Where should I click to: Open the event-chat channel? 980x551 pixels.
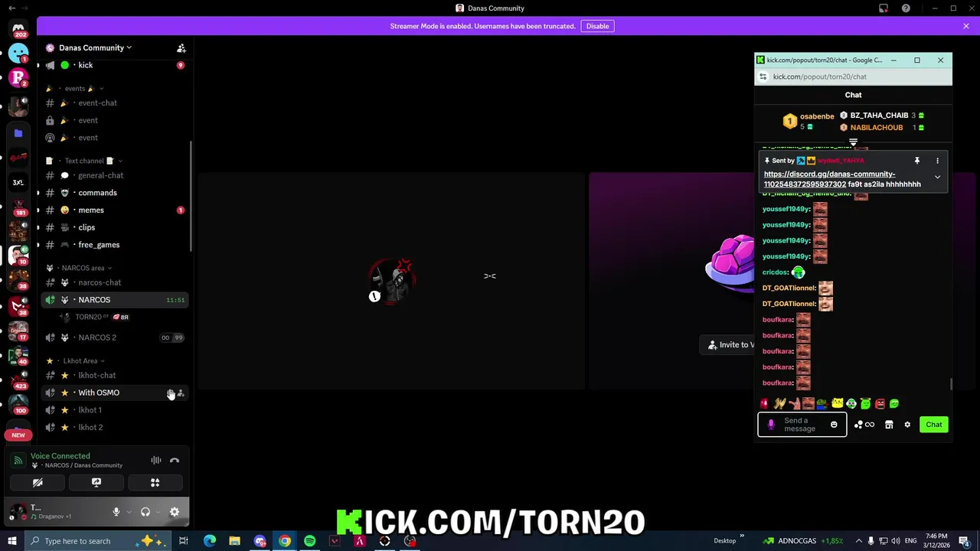point(115,103)
